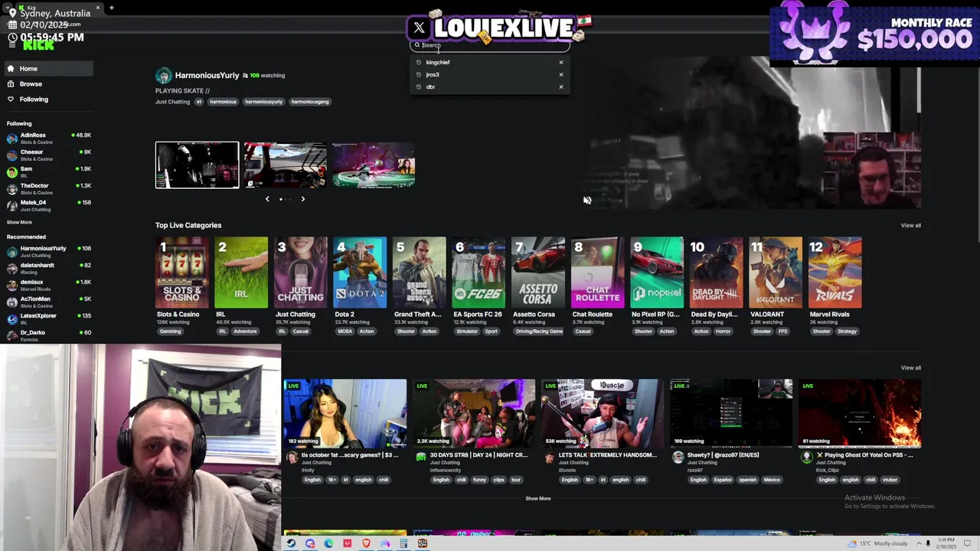
Task: Open TheDoctor in Following list
Action: tap(47, 189)
